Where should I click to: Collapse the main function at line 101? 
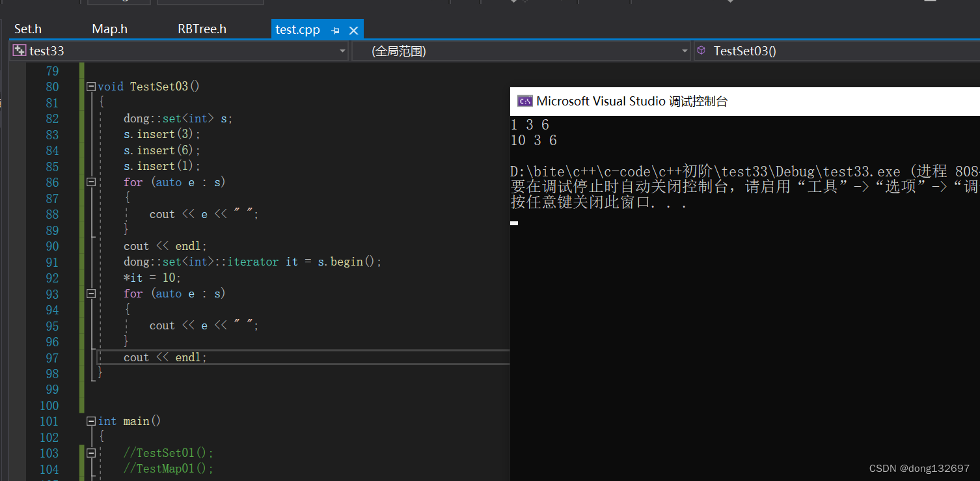[91, 421]
